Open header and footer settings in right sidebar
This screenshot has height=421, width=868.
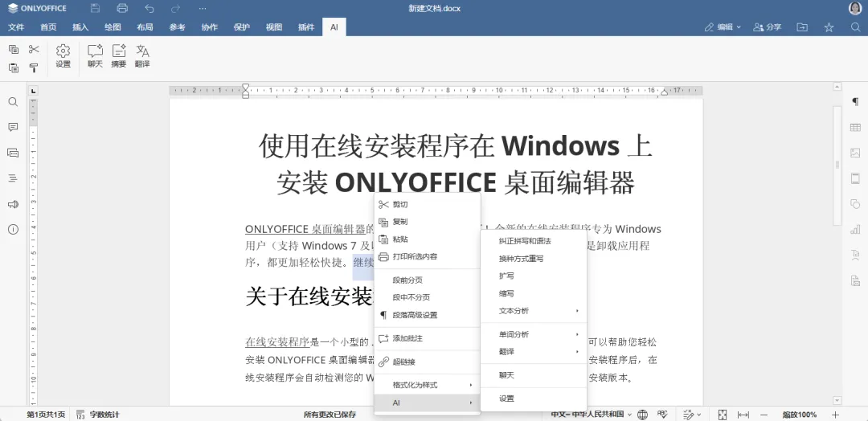click(855, 178)
